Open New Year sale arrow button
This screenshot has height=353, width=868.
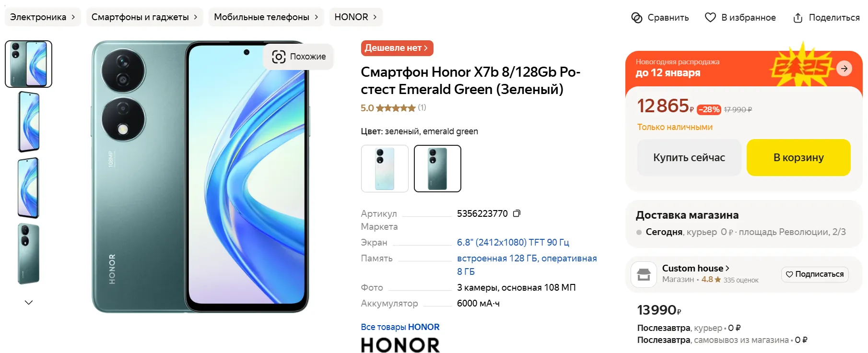click(x=844, y=68)
